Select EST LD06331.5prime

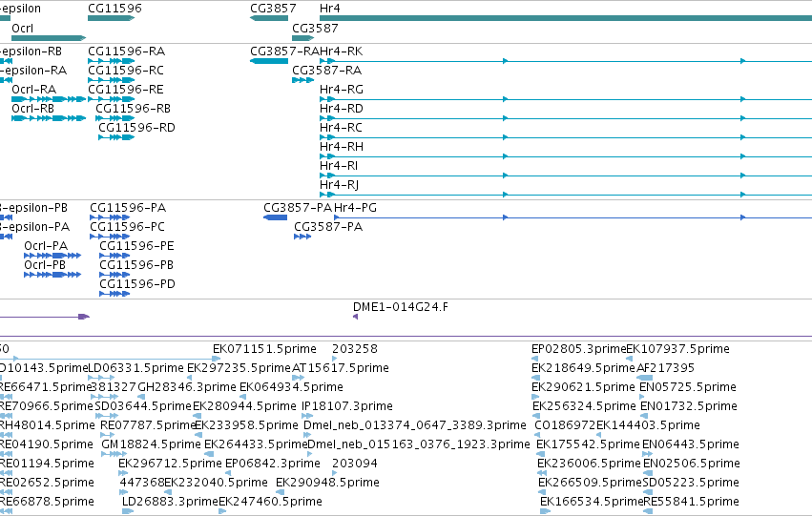click(x=101, y=378)
